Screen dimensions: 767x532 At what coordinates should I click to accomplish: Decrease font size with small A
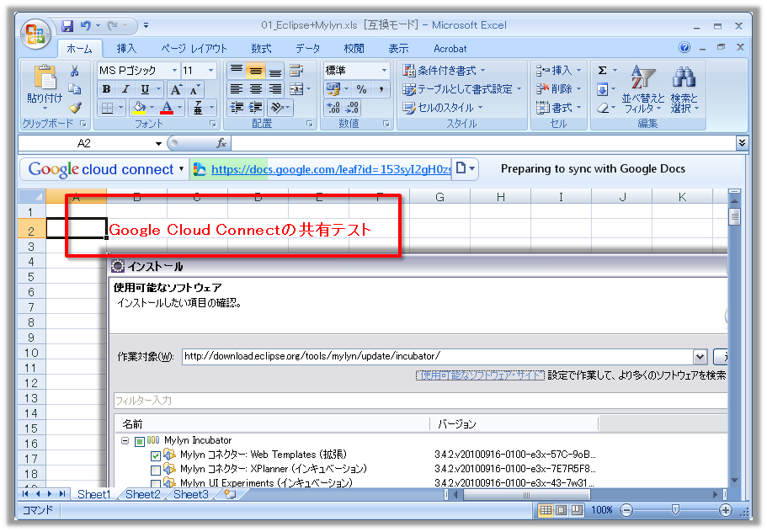pyautogui.click(x=194, y=89)
